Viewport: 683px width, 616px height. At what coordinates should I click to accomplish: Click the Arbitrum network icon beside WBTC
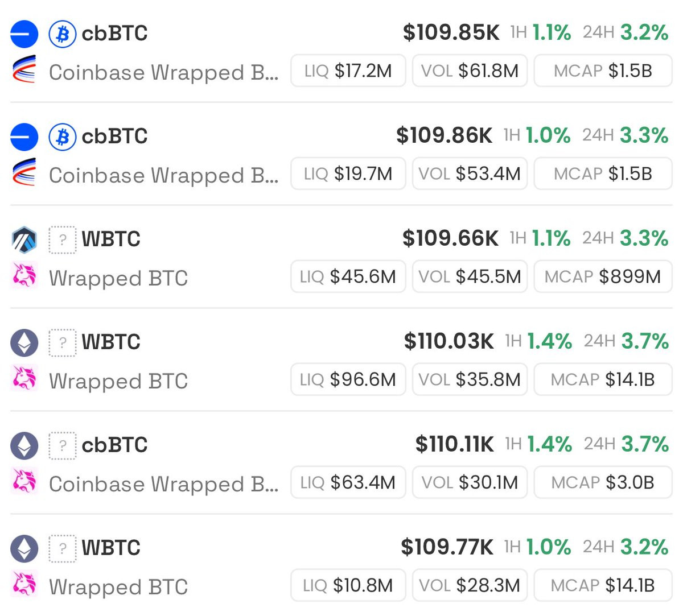pos(24,239)
